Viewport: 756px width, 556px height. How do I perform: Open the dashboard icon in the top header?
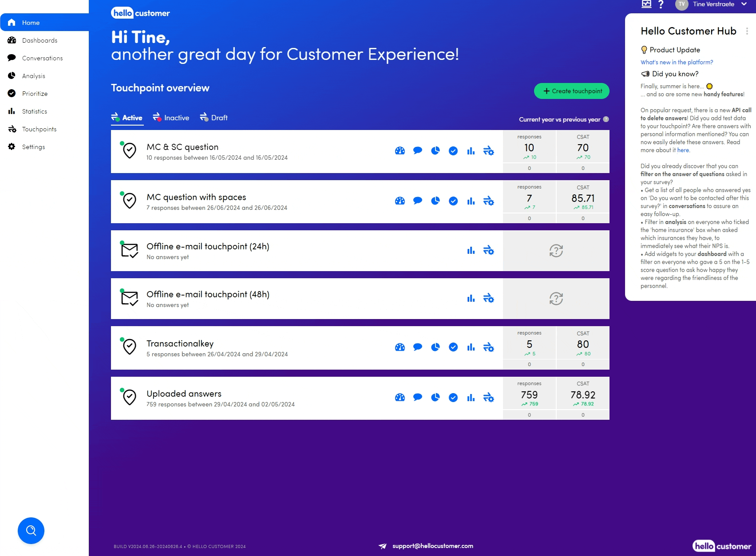coord(646,4)
